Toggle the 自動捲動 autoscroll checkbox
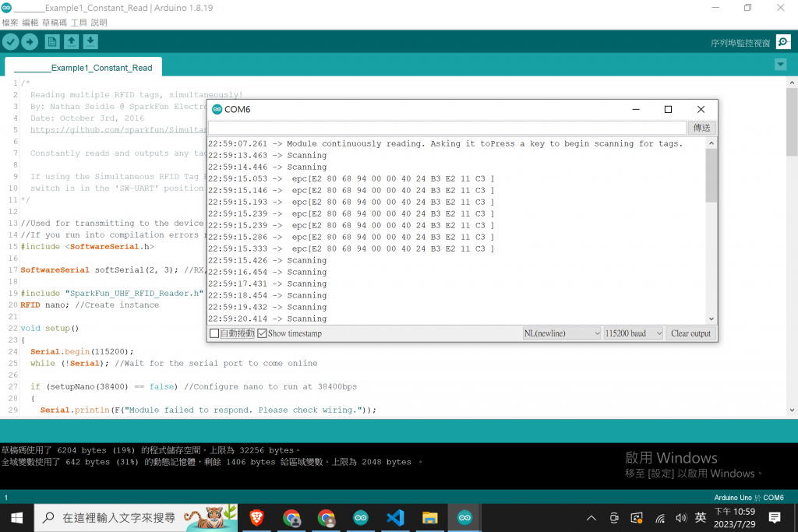Image resolution: width=798 pixels, height=532 pixels. pos(214,333)
